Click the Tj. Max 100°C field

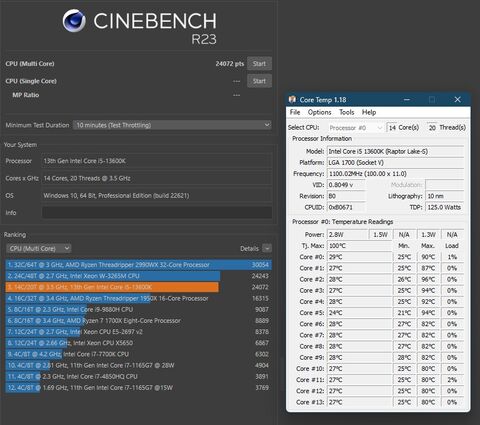(359, 246)
